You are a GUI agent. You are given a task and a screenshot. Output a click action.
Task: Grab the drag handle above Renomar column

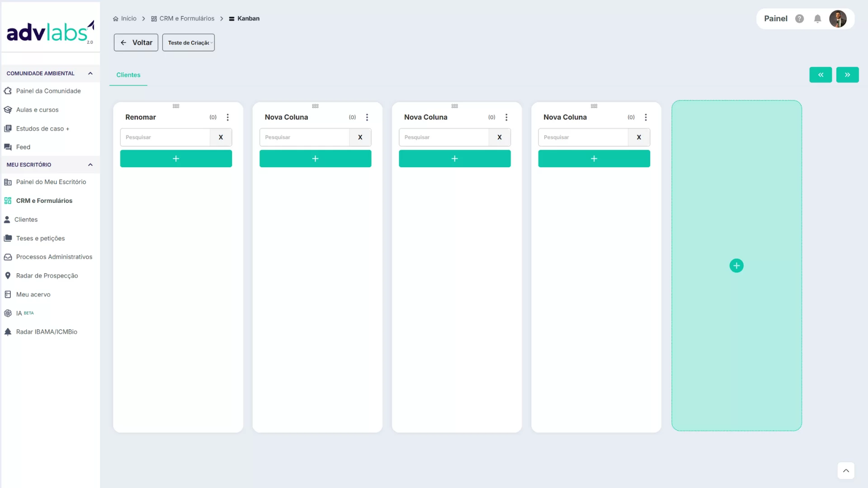click(176, 106)
